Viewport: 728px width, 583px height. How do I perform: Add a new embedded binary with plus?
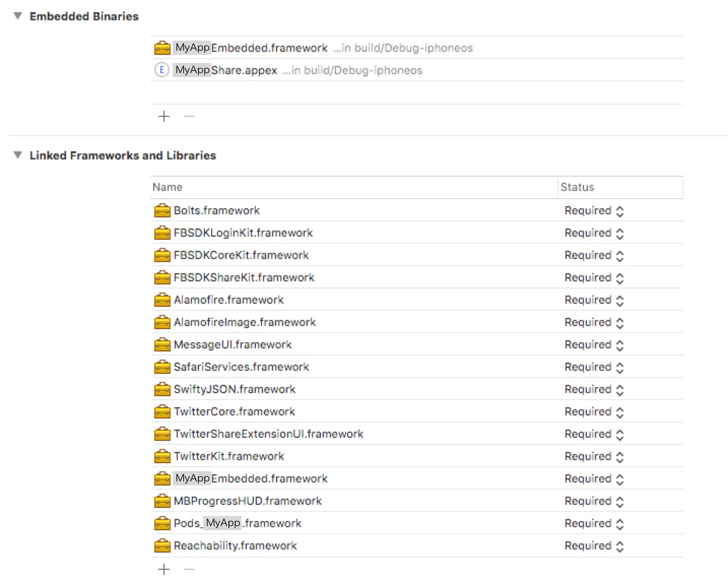tap(163, 116)
